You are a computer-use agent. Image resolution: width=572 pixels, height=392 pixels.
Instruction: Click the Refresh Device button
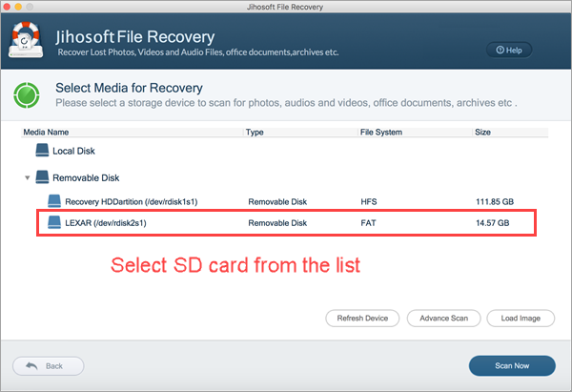point(362,319)
